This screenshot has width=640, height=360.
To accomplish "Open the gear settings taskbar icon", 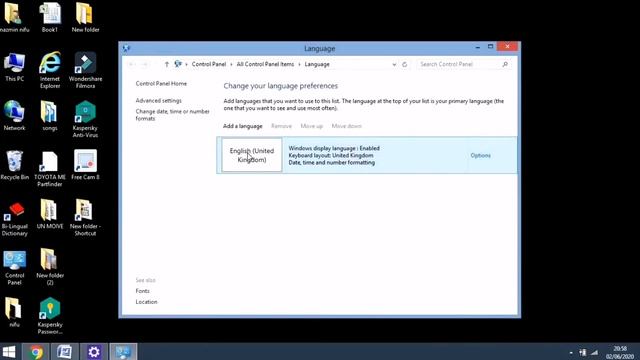I will [x=94, y=352].
